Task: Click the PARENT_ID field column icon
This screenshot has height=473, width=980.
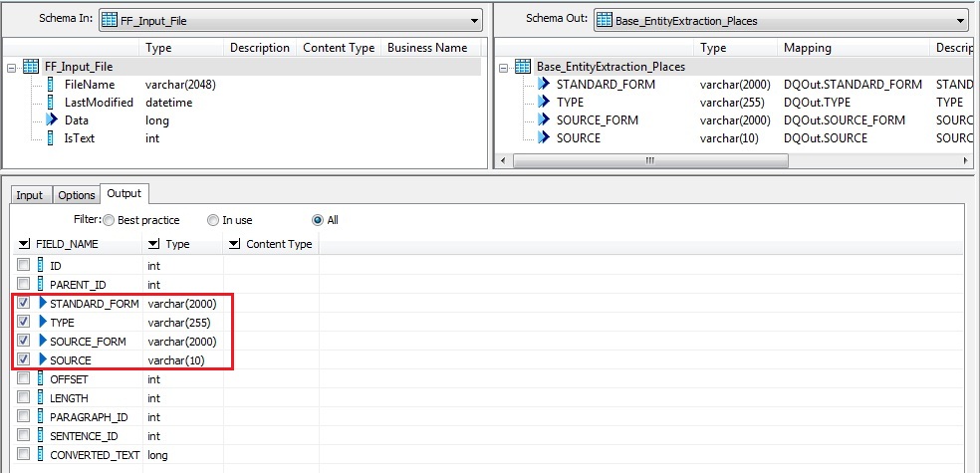Action: (x=41, y=285)
